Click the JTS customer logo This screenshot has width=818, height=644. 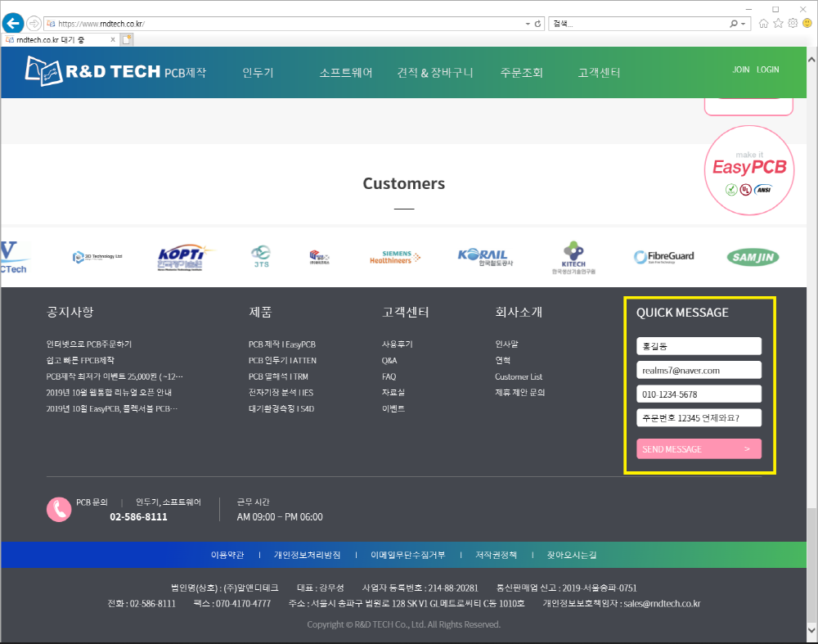click(x=262, y=257)
